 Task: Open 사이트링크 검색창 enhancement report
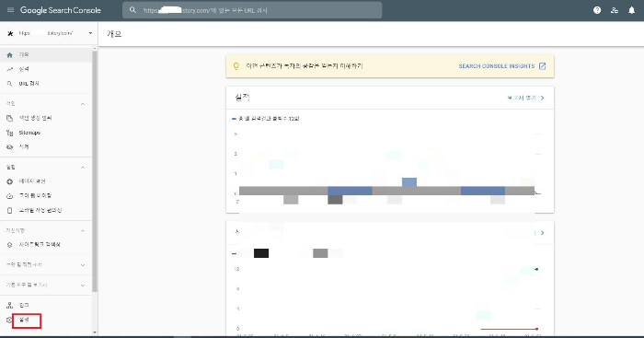[46, 245]
